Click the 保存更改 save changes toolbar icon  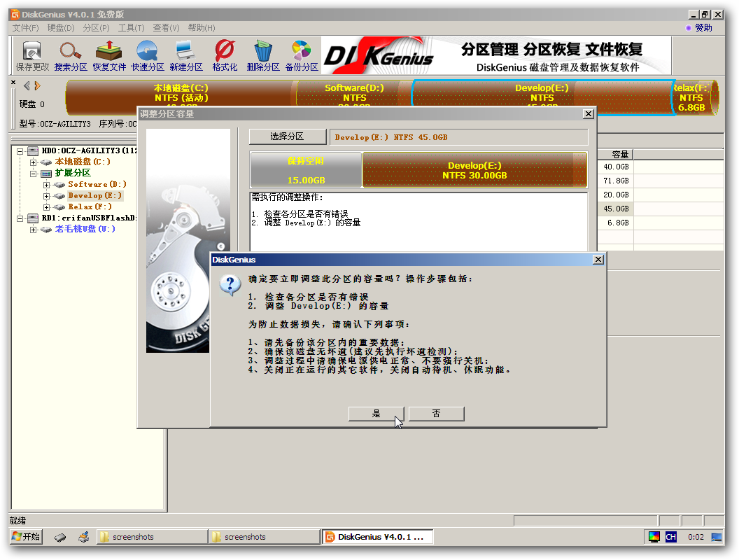tap(32, 56)
